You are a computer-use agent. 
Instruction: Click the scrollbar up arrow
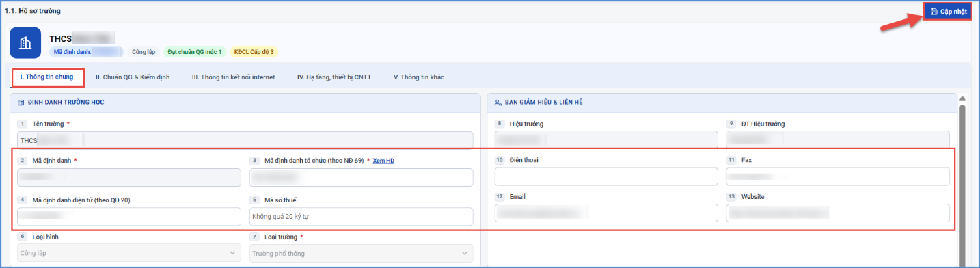pos(963,98)
